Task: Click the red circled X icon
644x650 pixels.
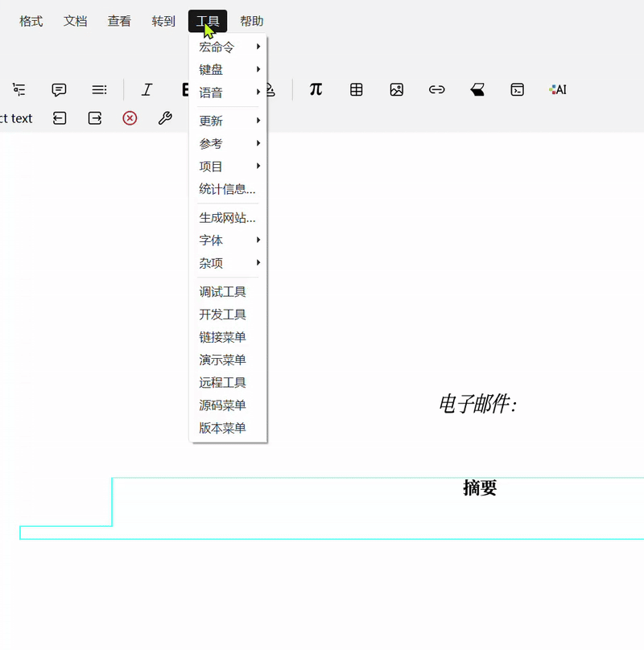Action: 130,118
